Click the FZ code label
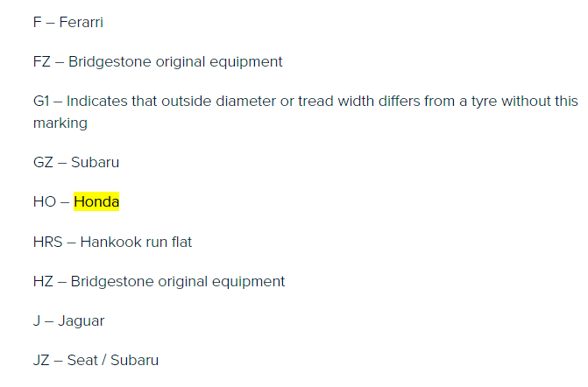The image size is (588, 387). pyautogui.click(x=42, y=62)
